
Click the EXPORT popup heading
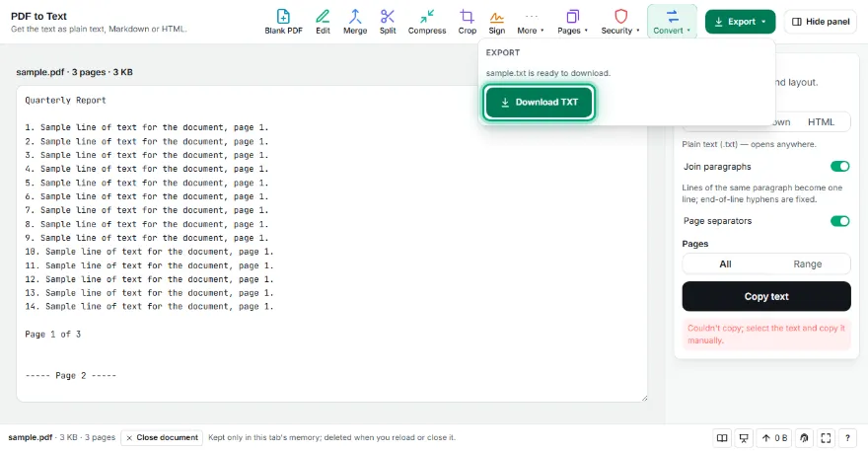click(503, 52)
